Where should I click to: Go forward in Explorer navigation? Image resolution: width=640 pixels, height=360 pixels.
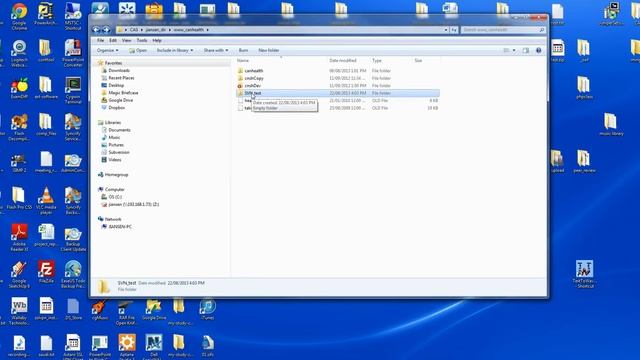click(106, 29)
